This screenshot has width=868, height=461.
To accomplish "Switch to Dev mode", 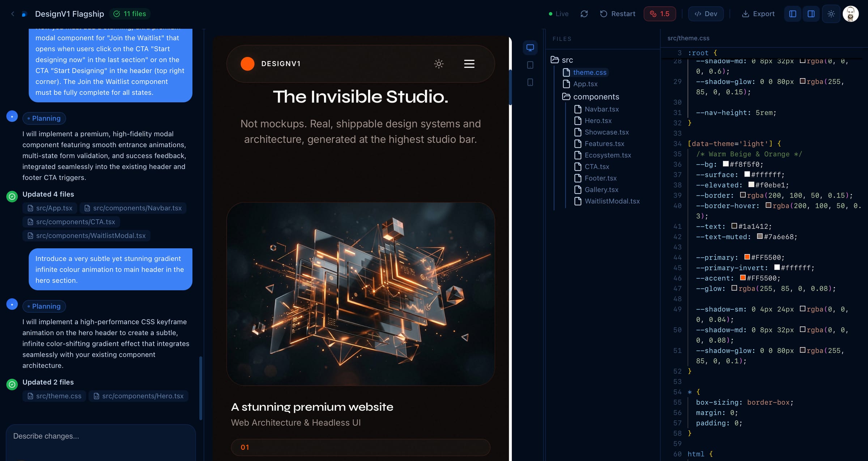I will (x=706, y=14).
